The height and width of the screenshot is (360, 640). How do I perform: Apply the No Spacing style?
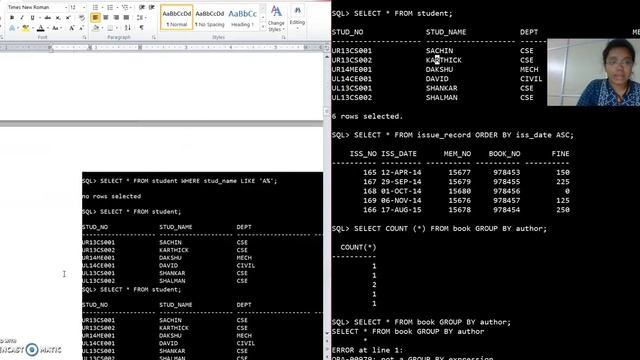pos(209,18)
